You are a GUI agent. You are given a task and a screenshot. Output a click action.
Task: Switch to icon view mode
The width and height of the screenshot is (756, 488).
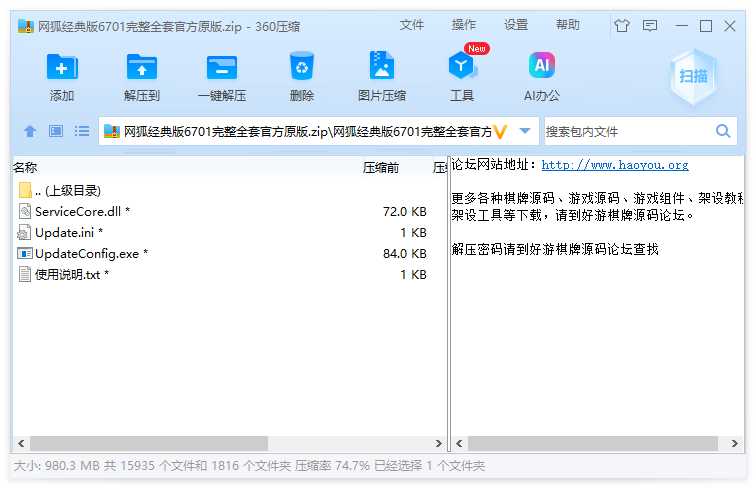pyautogui.click(x=56, y=131)
